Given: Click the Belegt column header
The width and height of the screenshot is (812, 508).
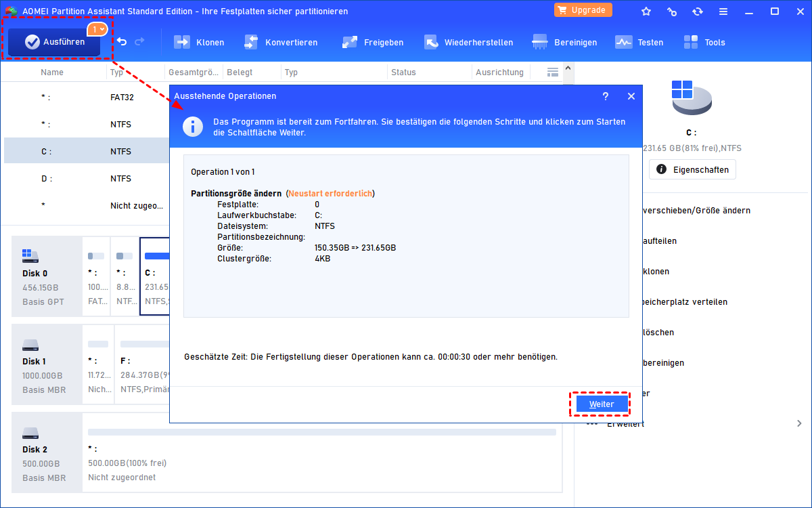Looking at the screenshot, I should 240,72.
